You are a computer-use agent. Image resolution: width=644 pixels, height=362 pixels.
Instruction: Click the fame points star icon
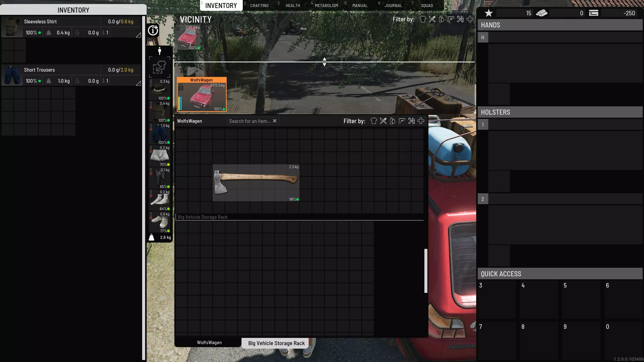point(489,13)
